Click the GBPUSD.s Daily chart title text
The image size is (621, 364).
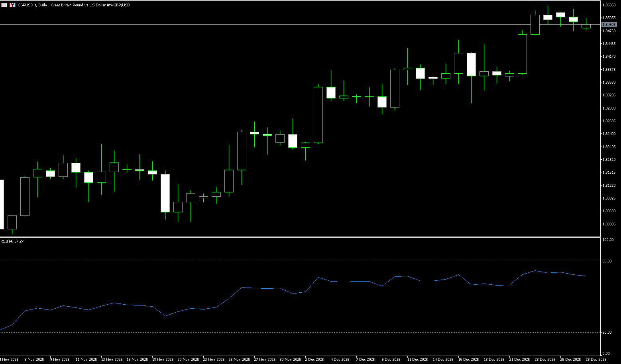click(x=74, y=5)
